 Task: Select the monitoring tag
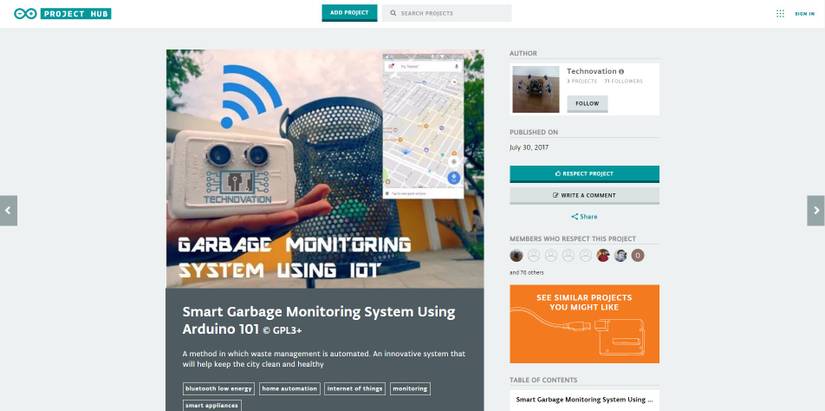pyautogui.click(x=410, y=389)
